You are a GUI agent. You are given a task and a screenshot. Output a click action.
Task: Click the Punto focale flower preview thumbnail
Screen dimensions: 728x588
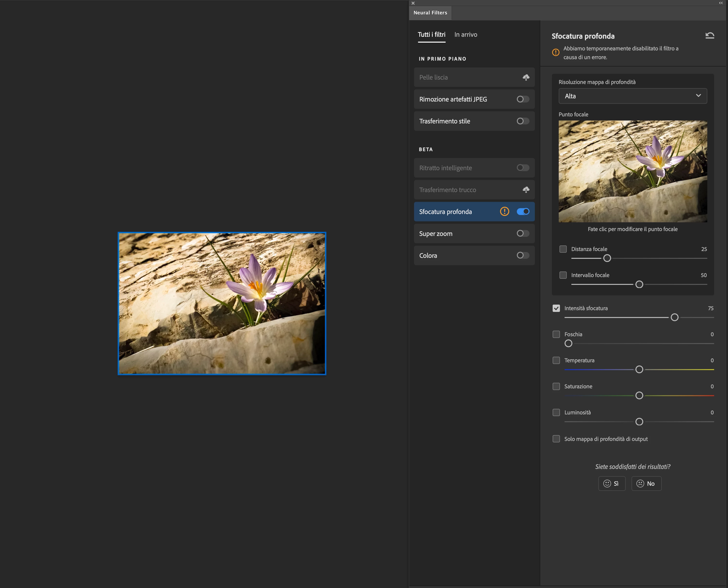pyautogui.click(x=633, y=171)
